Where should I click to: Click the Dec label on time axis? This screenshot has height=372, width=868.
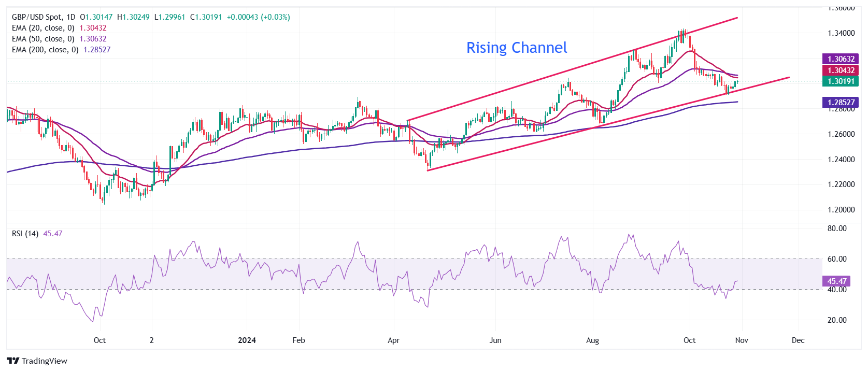point(798,340)
